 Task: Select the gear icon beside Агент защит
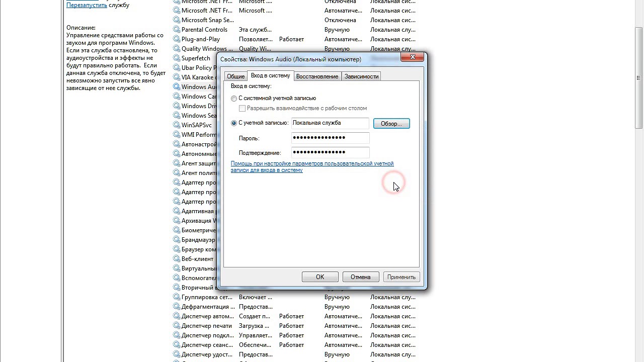click(x=177, y=163)
